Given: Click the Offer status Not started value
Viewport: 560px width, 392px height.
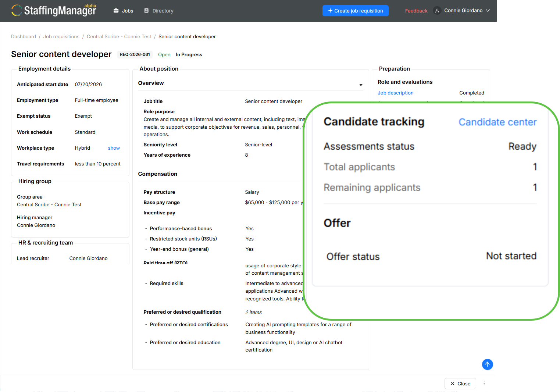Looking at the screenshot, I should pyautogui.click(x=511, y=256).
